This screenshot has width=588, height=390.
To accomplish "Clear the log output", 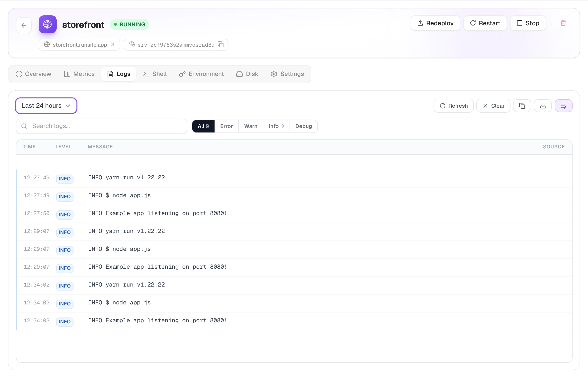I will click(x=493, y=106).
